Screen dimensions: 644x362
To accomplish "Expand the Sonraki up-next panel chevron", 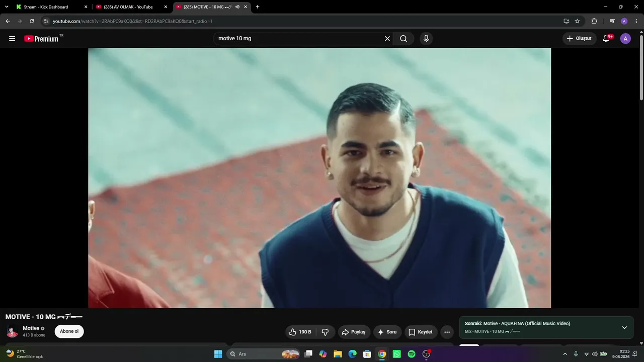I will point(624,327).
